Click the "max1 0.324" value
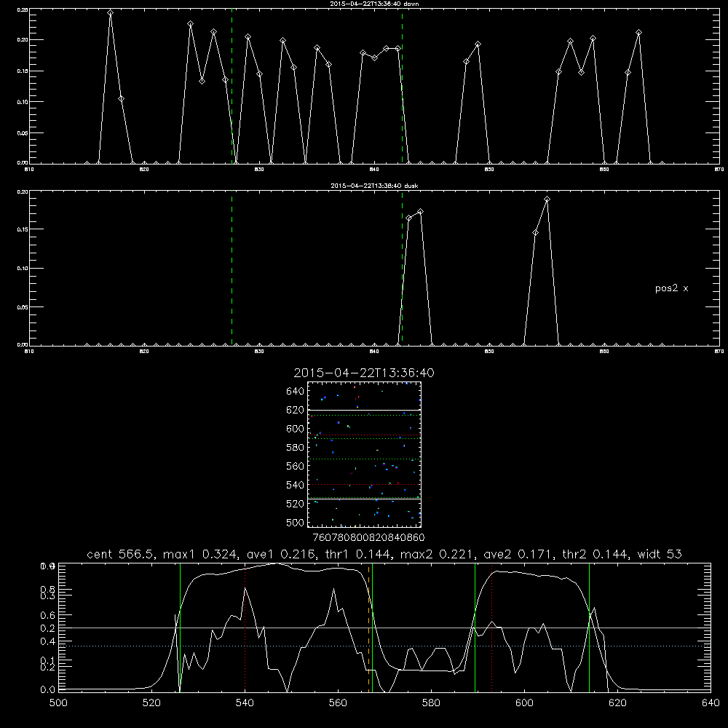Viewport: 728px width, 728px height. pos(201,554)
